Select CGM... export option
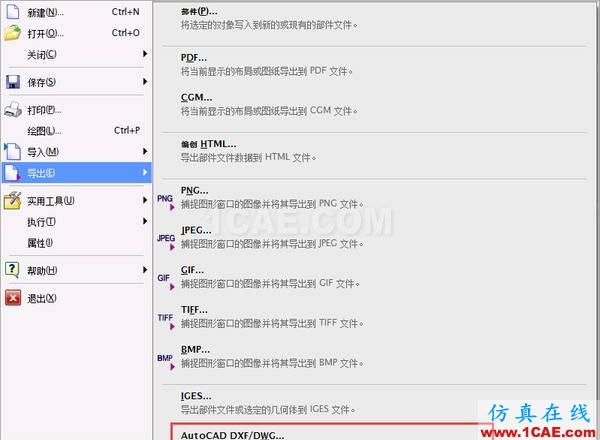The image size is (600, 440). (x=196, y=98)
